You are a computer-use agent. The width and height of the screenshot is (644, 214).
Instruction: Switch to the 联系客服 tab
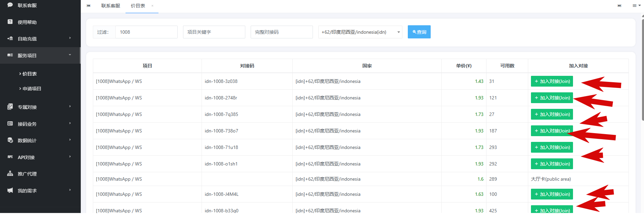pyautogui.click(x=111, y=6)
